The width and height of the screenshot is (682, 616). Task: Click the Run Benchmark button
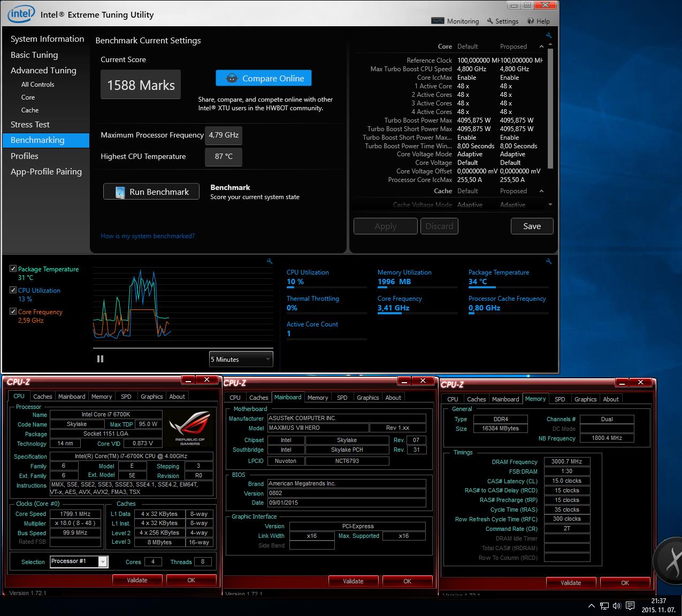[x=151, y=192]
